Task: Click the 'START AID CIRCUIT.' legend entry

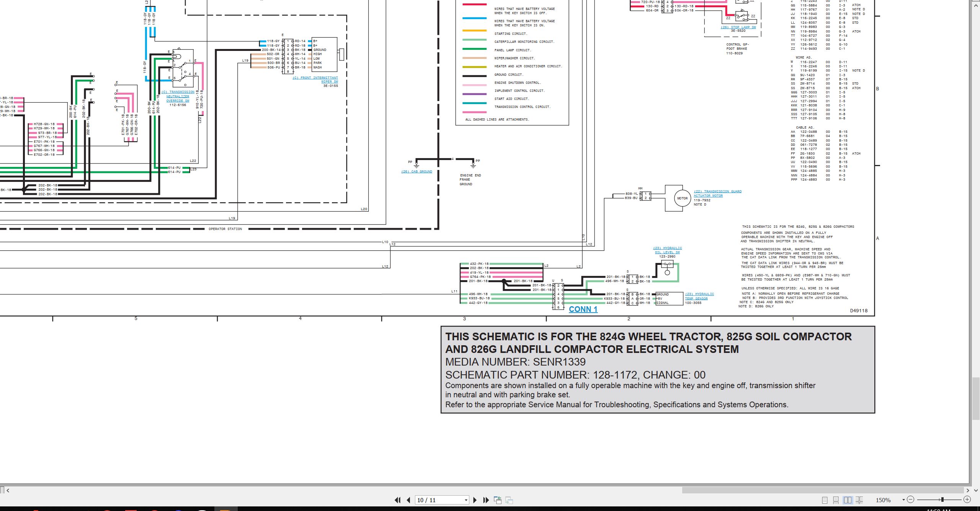Action: click(511, 99)
